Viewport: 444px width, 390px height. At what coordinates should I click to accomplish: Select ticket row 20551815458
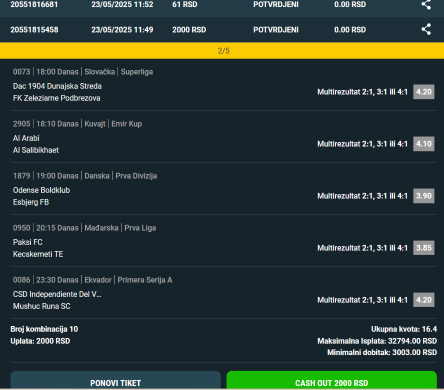tap(222, 30)
